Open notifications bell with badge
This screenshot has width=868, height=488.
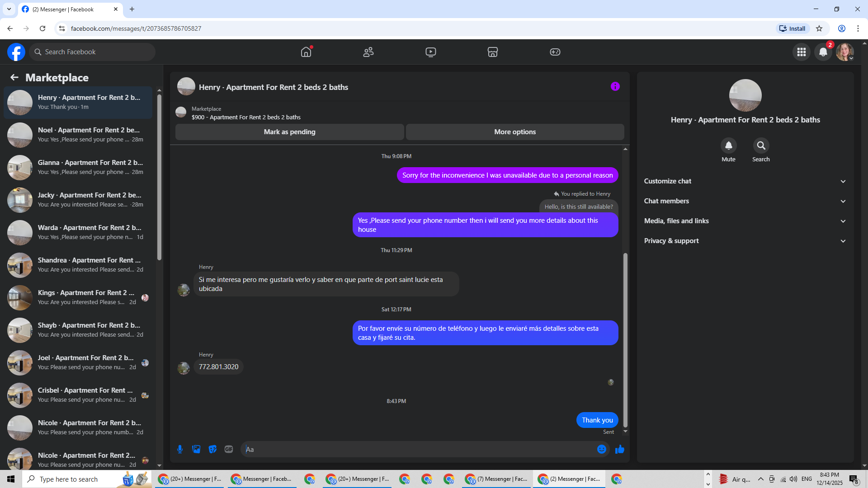point(823,52)
